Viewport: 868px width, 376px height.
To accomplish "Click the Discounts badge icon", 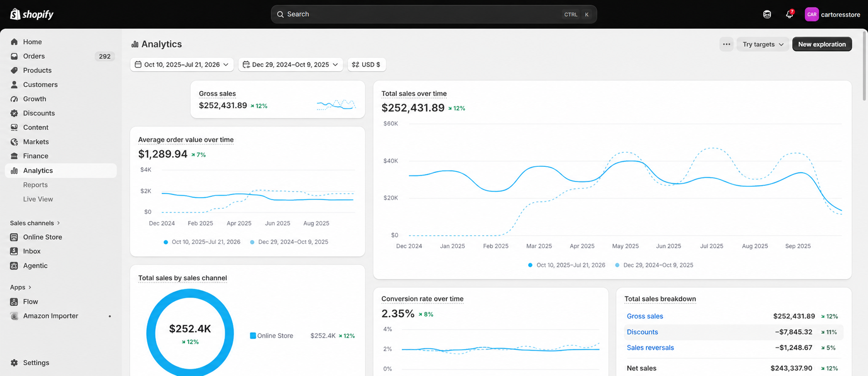I will [x=14, y=113].
